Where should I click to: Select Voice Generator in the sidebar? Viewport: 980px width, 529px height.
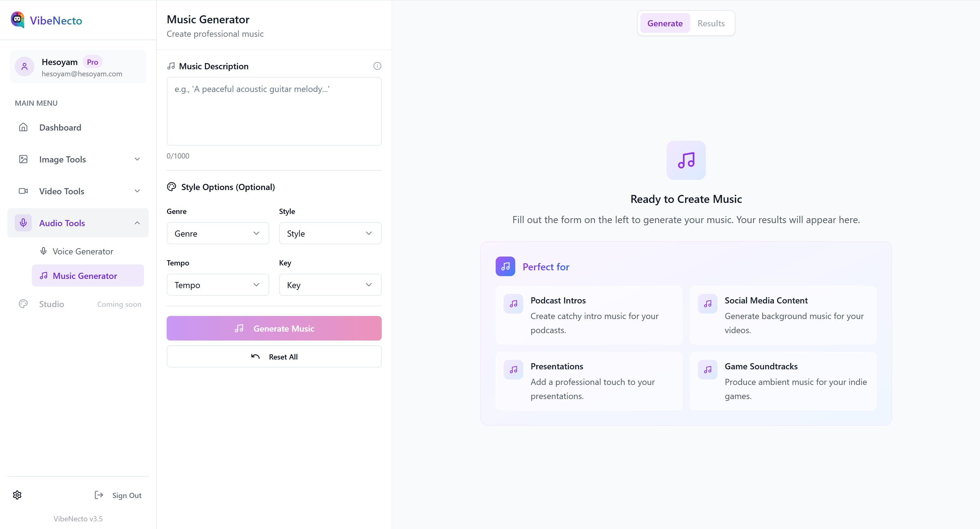tap(88, 251)
